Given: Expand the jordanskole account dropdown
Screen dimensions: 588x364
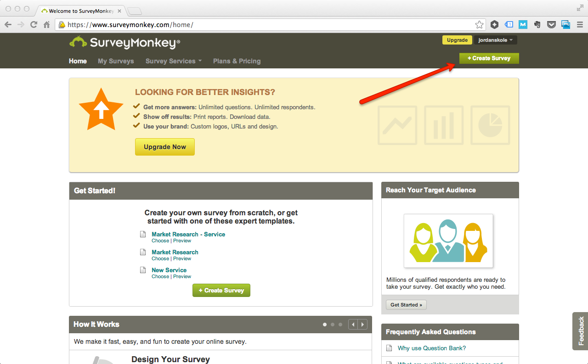Looking at the screenshot, I should 496,40.
